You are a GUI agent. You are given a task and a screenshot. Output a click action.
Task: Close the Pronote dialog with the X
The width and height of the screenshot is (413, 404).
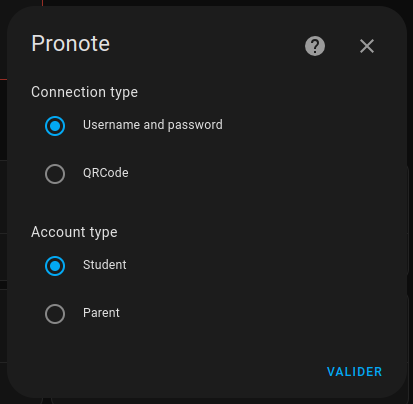pyautogui.click(x=367, y=46)
